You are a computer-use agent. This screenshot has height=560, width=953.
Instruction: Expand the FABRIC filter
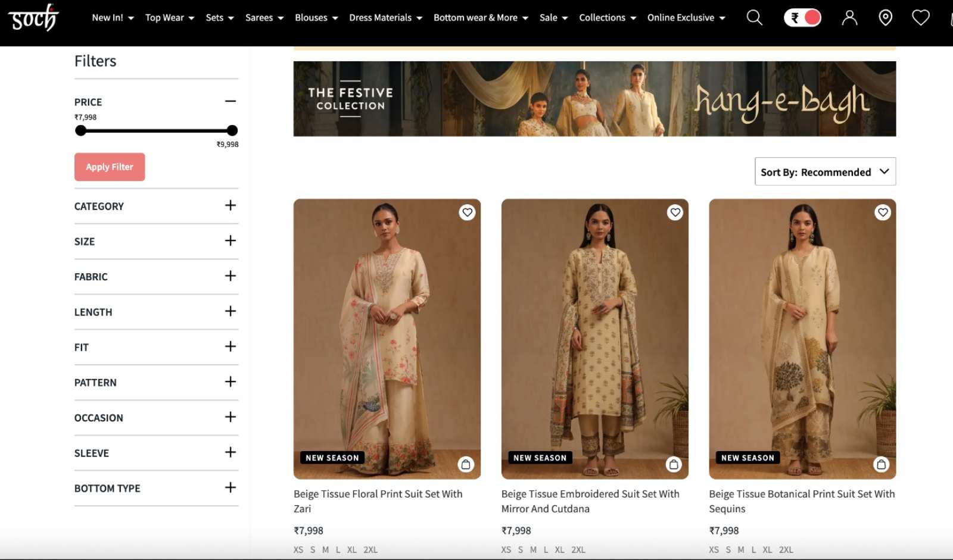[231, 276]
